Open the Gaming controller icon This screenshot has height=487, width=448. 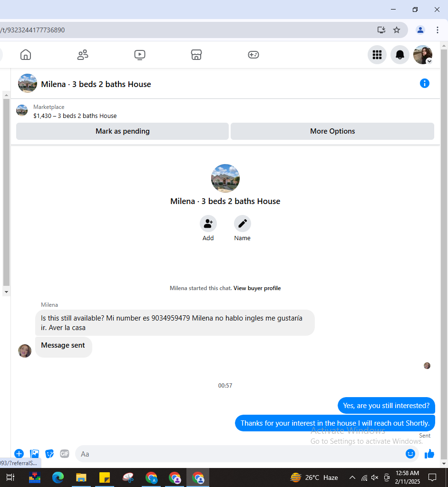pyautogui.click(x=253, y=55)
